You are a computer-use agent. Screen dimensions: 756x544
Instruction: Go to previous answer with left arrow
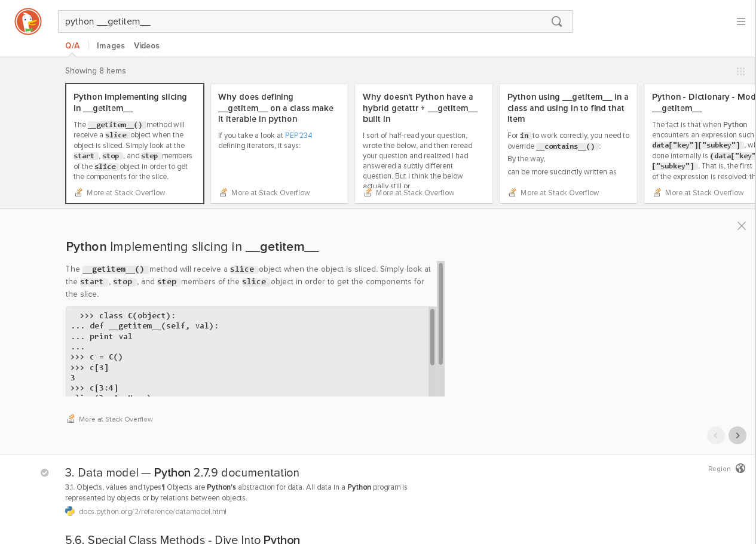pos(716,435)
